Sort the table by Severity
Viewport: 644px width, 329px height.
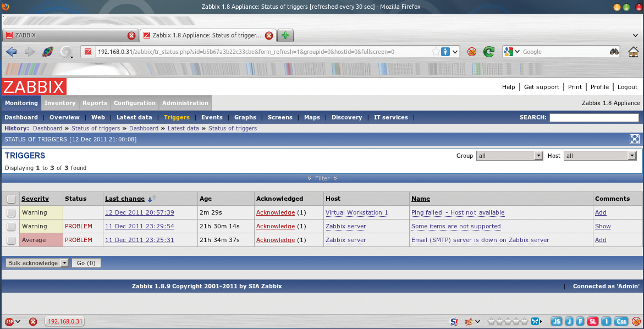(35, 199)
